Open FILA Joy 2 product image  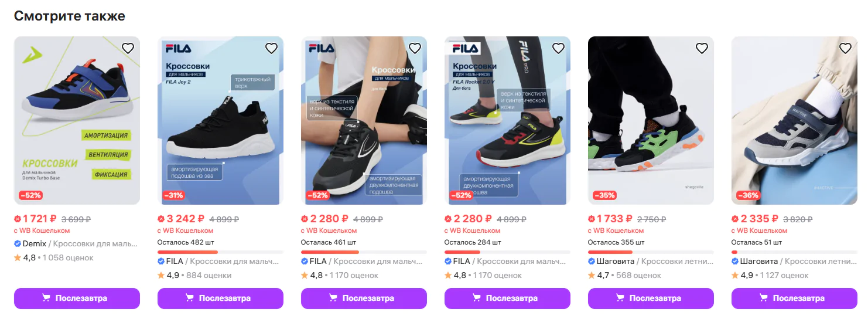pos(220,120)
